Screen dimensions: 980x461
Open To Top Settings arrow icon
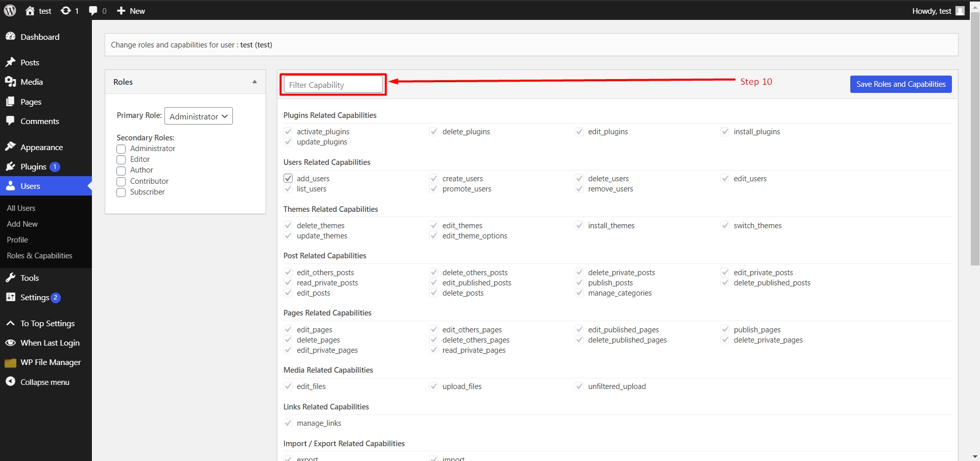10,323
